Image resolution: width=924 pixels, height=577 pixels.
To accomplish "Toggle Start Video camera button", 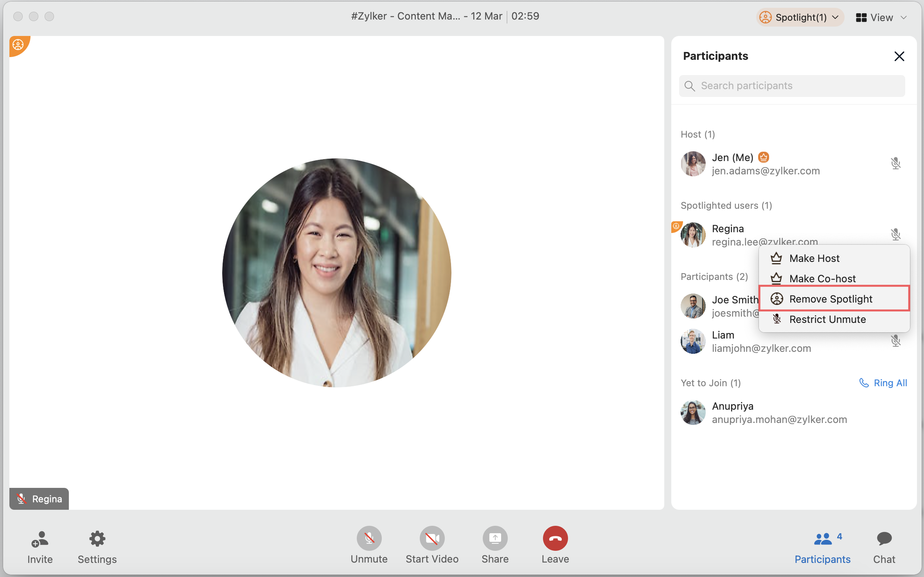I will click(431, 538).
